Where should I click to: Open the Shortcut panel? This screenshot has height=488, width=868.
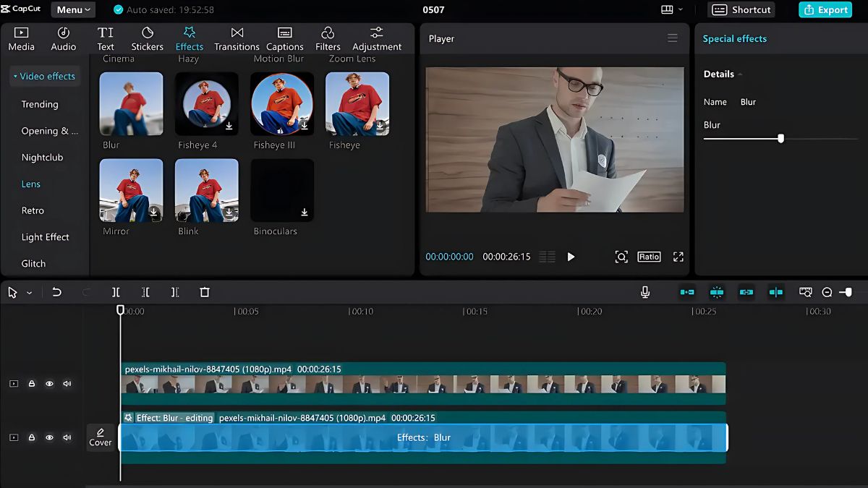pyautogui.click(x=741, y=9)
